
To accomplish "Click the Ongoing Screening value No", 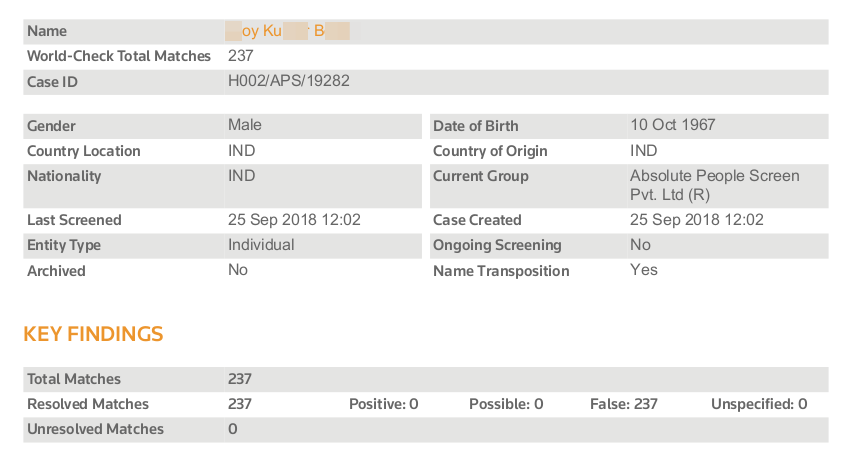I will tap(640, 245).
